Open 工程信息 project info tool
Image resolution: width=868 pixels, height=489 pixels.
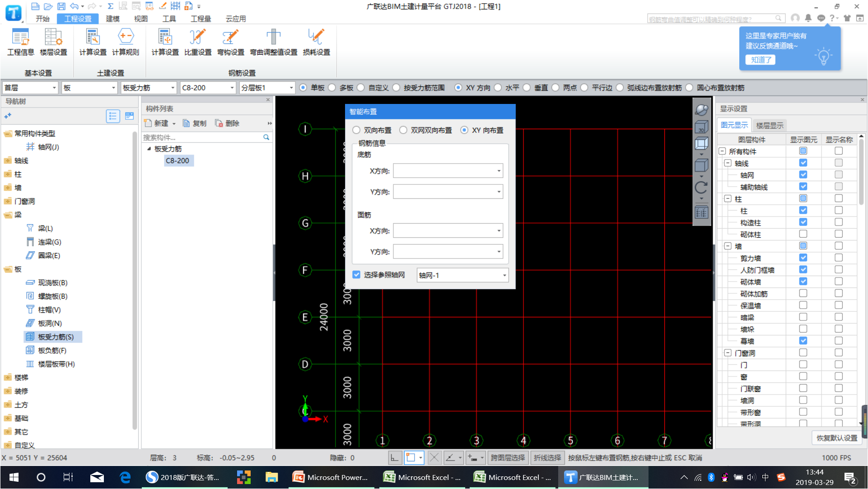20,42
